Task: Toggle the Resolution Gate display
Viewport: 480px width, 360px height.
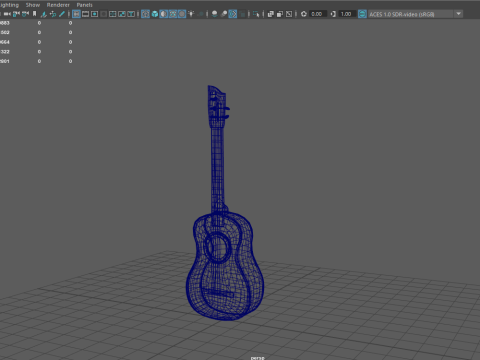Action: (x=95, y=14)
